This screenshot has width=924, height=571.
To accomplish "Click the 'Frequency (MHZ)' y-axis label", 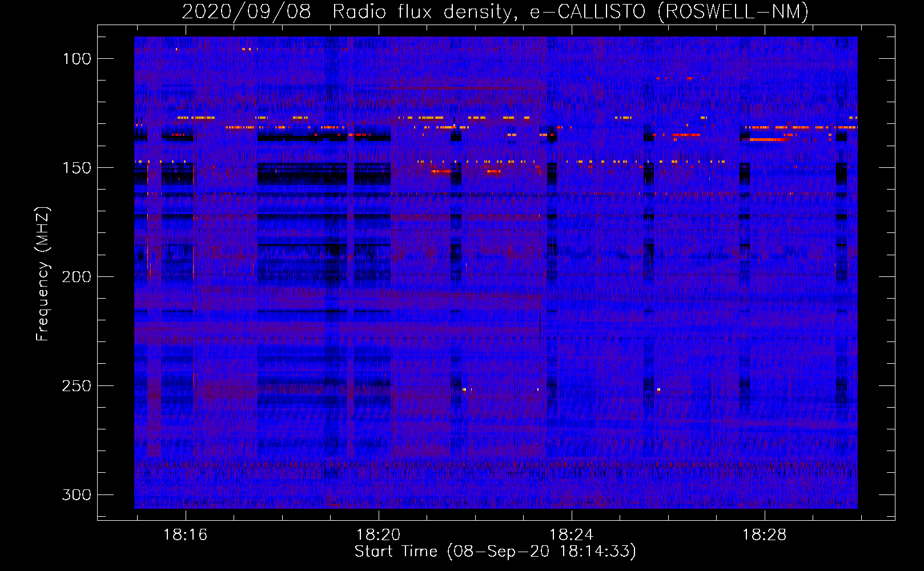I will pos(43,274).
